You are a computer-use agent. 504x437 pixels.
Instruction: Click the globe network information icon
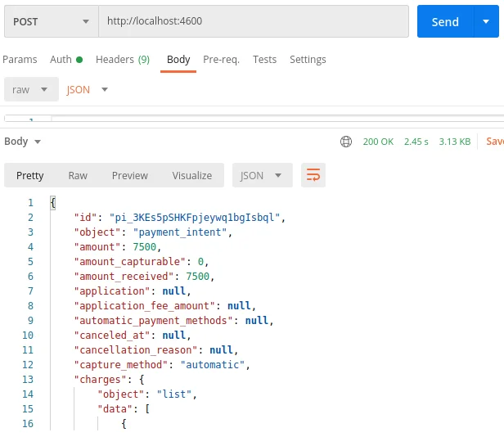tap(346, 142)
